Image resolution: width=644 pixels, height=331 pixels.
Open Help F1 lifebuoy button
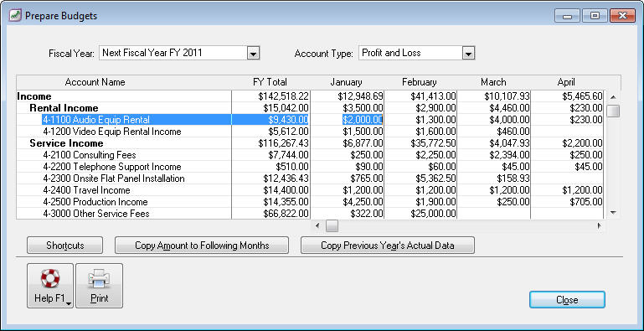coord(50,286)
